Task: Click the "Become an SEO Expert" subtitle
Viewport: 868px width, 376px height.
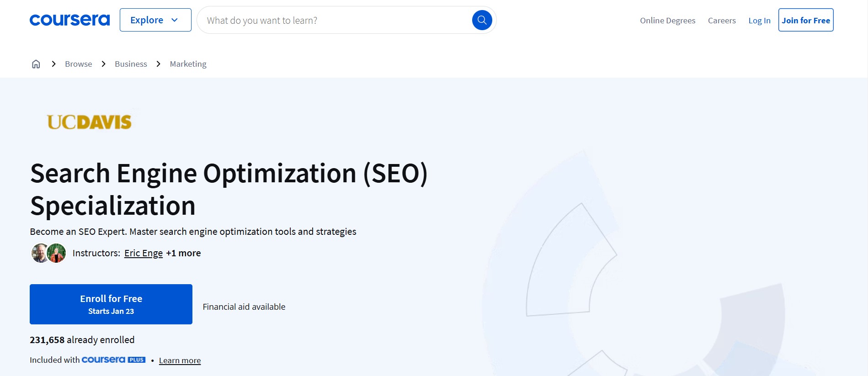Action: click(x=193, y=232)
